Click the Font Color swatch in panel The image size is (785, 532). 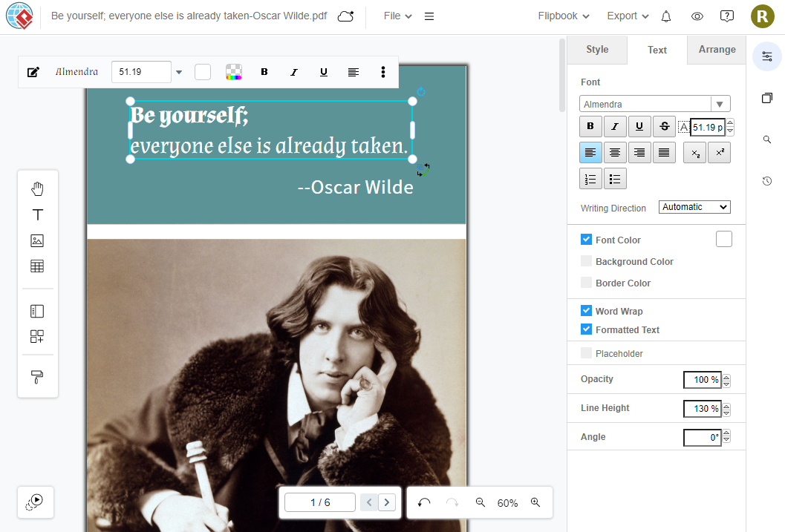(723, 239)
